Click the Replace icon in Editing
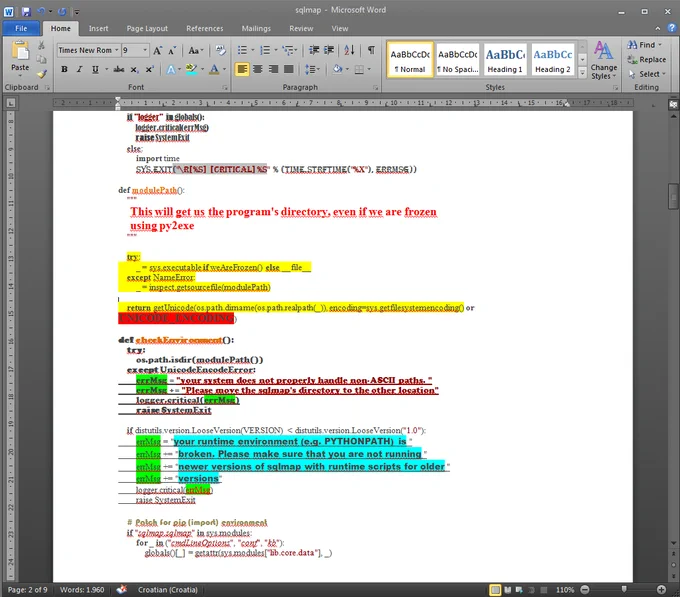This screenshot has height=597, width=680. point(646,60)
